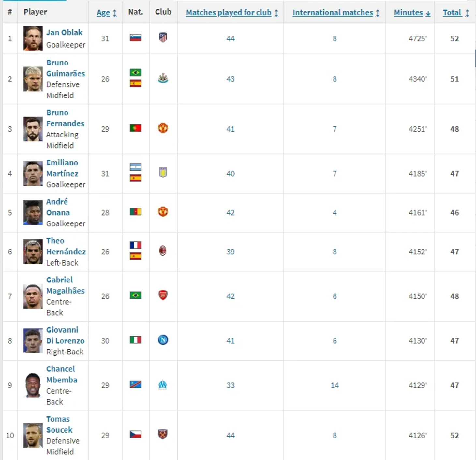The height and width of the screenshot is (460, 476).
Task: Click the Slovenia flag in Oblak's row
Action: pyautogui.click(x=136, y=38)
